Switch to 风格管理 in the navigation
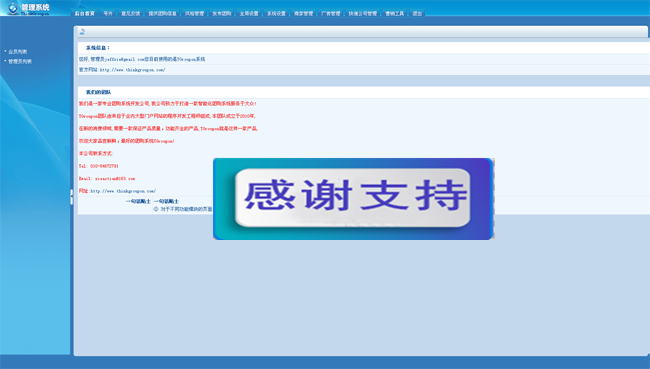Image resolution: width=650 pixels, height=369 pixels. (194, 14)
